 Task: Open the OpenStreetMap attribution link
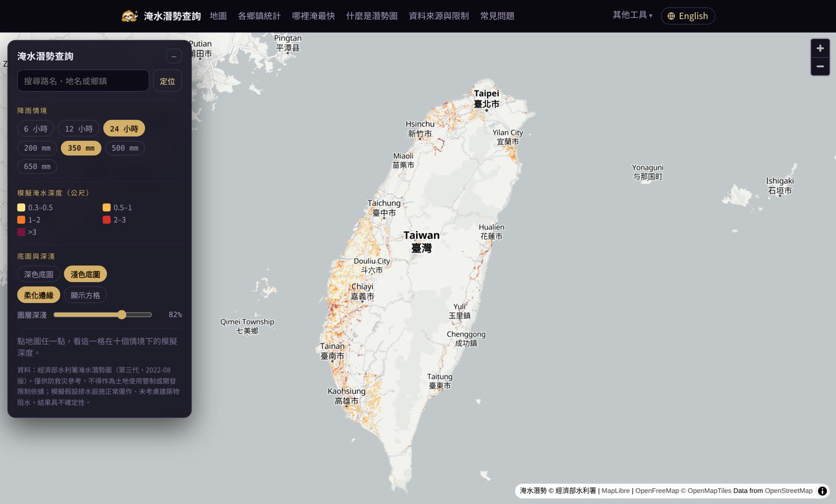tap(789, 491)
